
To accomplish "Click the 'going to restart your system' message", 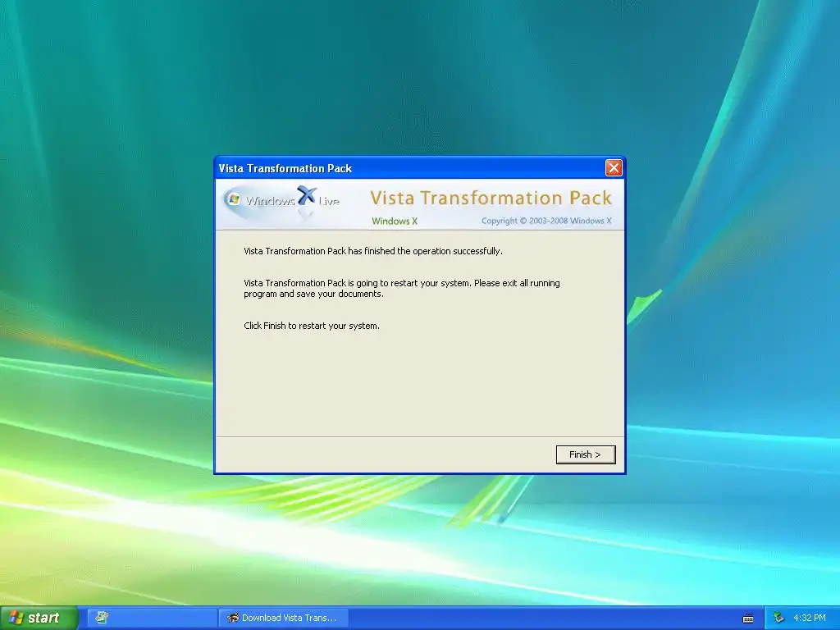I will pos(402,288).
